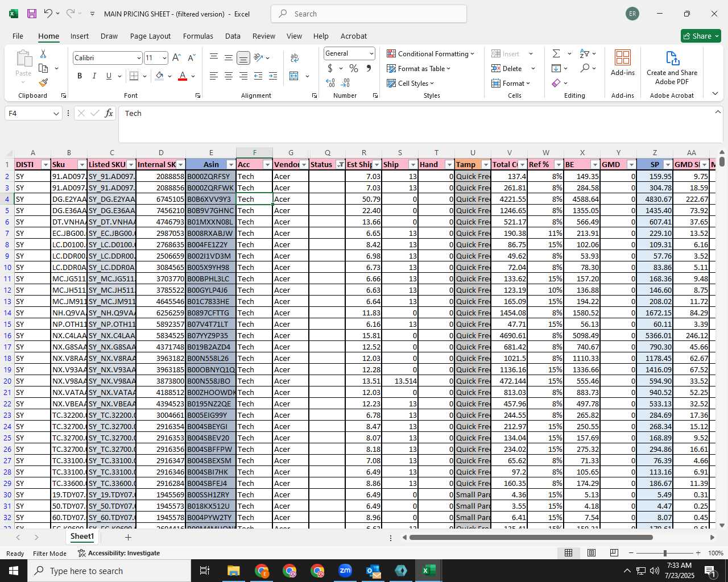
Task: Click the Cut scissors icon
Action: (x=43, y=53)
